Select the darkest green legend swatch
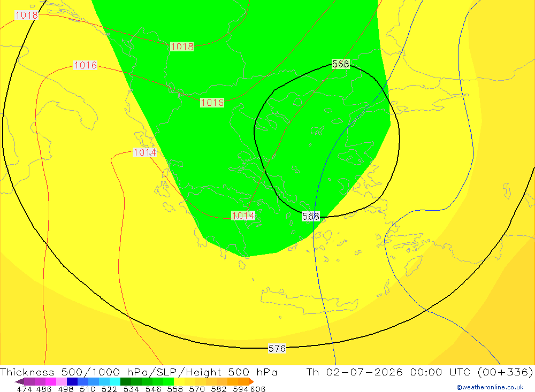The width and height of the screenshot is (535, 392). [x=126, y=382]
